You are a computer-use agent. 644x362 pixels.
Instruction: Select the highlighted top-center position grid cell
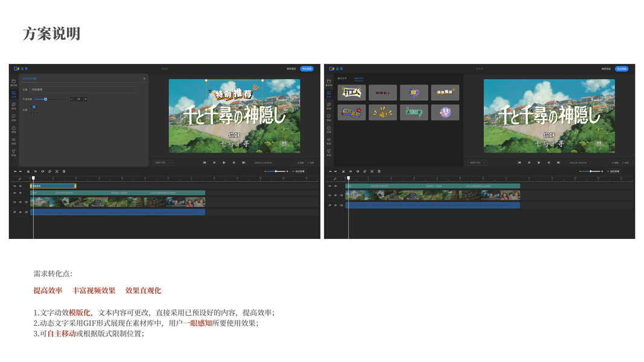pyautogui.click(x=34, y=107)
